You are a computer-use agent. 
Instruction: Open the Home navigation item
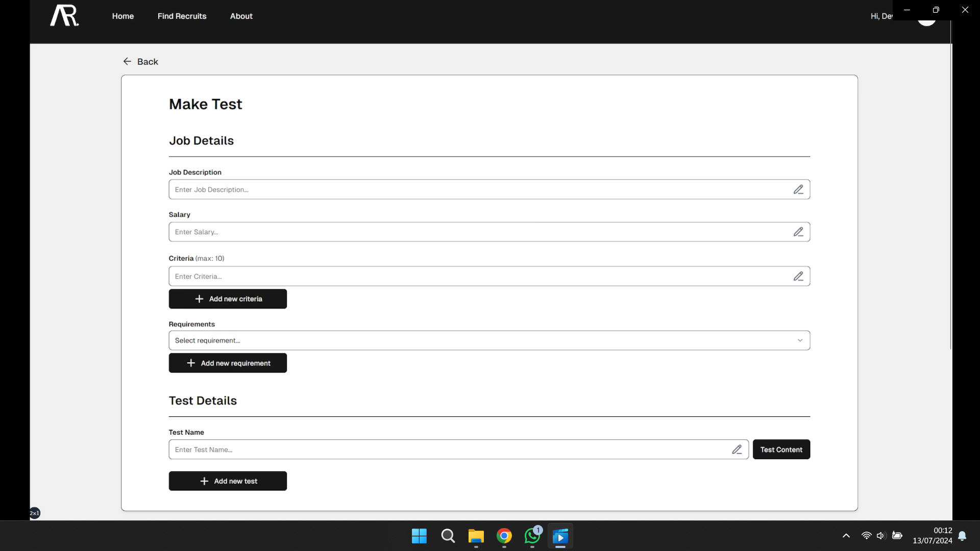123,16
